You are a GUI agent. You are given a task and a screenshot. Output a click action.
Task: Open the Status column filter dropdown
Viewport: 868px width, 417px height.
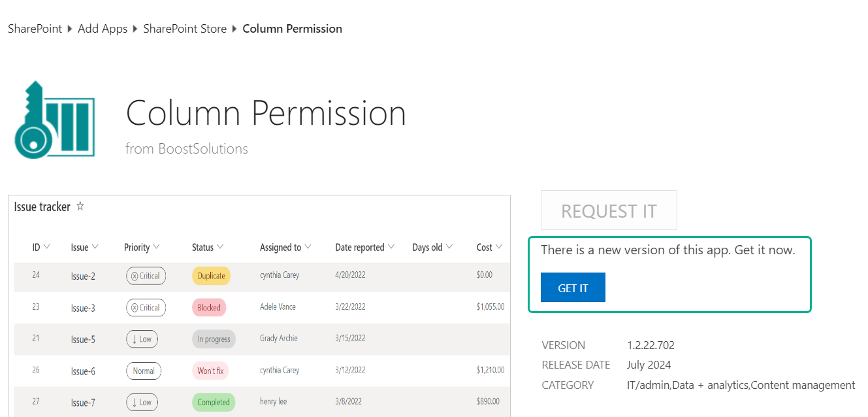220,247
